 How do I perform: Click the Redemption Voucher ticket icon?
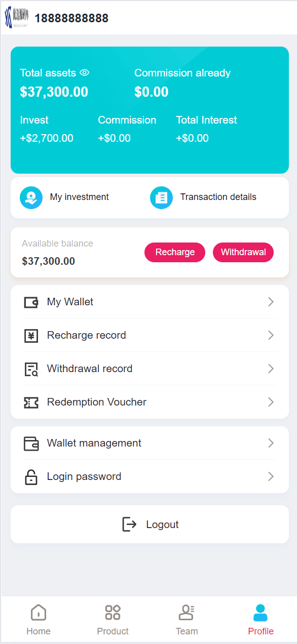coord(31,402)
